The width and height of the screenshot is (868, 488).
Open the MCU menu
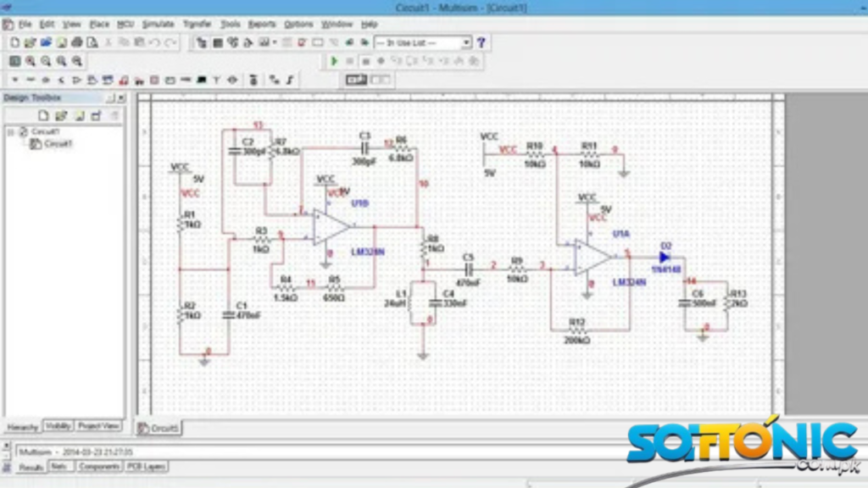pyautogui.click(x=125, y=25)
